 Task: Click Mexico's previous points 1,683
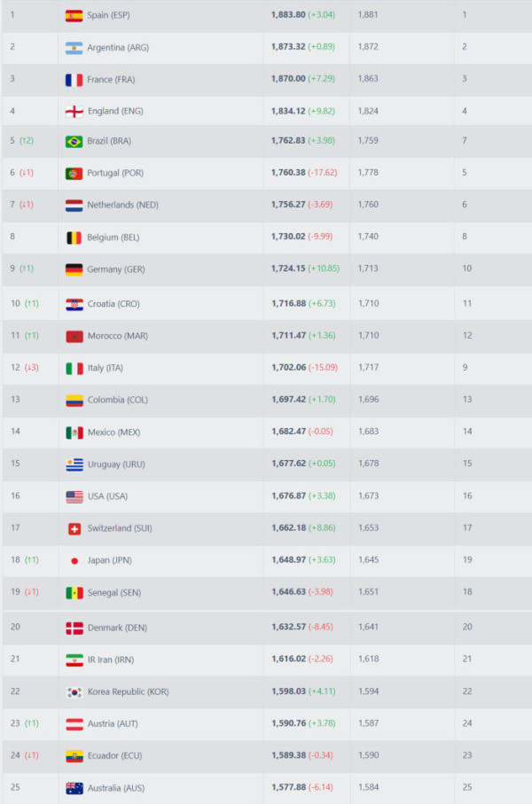coord(368,432)
